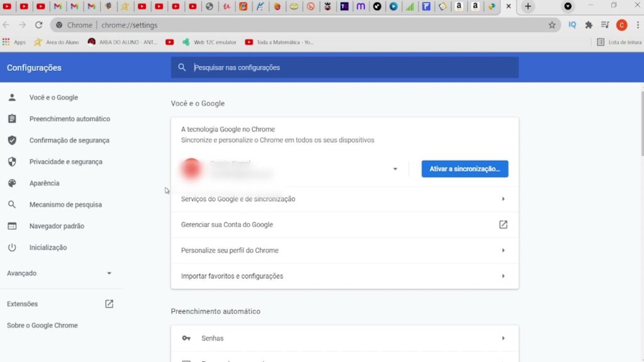Click the 'Configurações' header title

(34, 68)
